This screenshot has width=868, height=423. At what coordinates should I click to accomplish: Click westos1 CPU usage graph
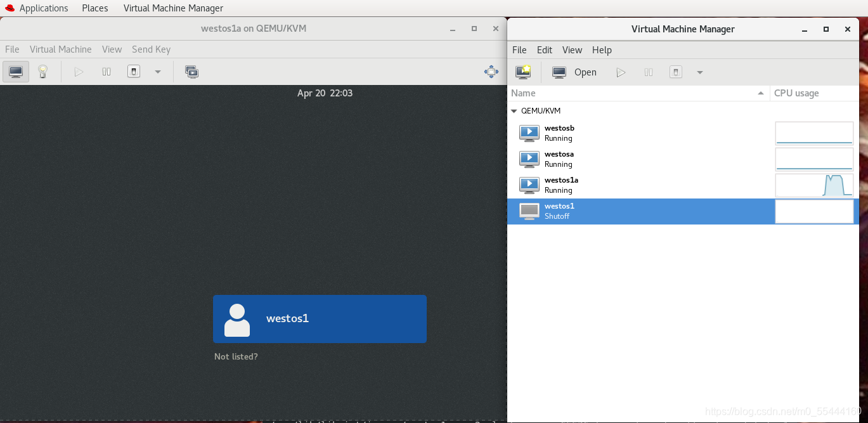click(814, 211)
